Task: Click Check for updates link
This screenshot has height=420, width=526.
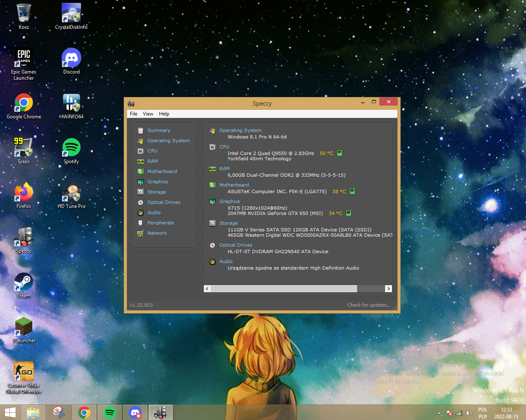Action: point(369,305)
